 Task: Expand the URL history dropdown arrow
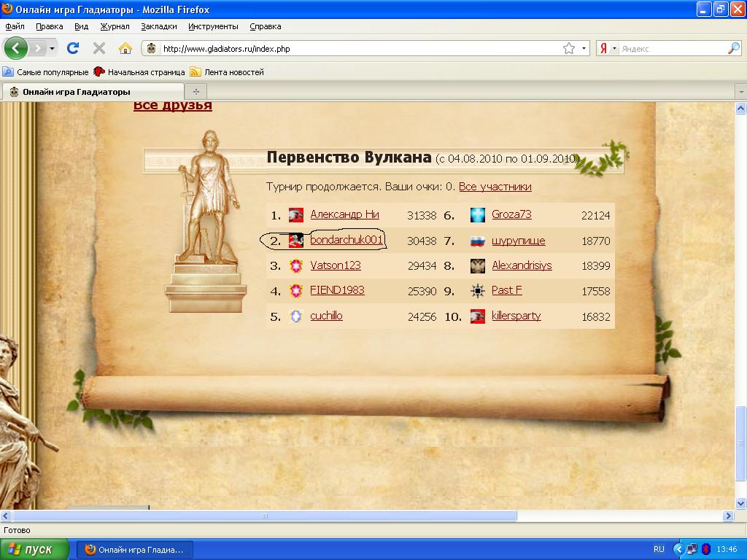(584, 48)
